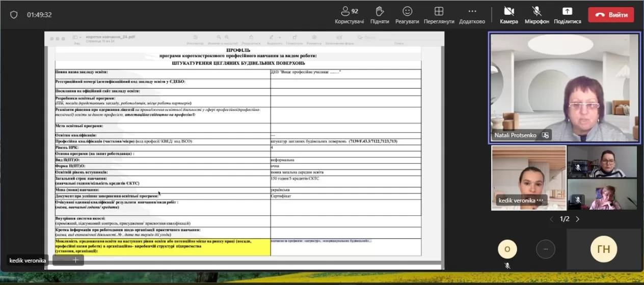Share your screen with Поділитися
Viewport: 644px width, 285px height.
pyautogui.click(x=567, y=15)
